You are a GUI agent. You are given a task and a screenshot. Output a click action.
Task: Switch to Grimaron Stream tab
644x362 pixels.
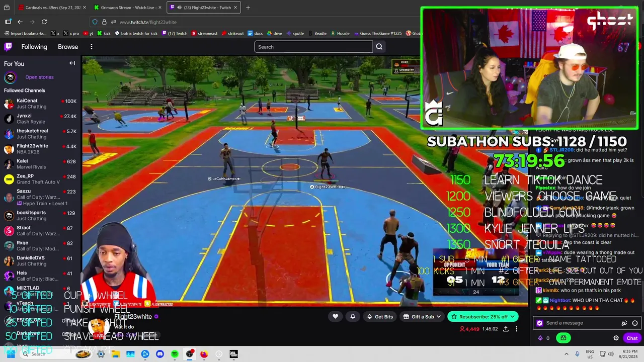(x=128, y=8)
